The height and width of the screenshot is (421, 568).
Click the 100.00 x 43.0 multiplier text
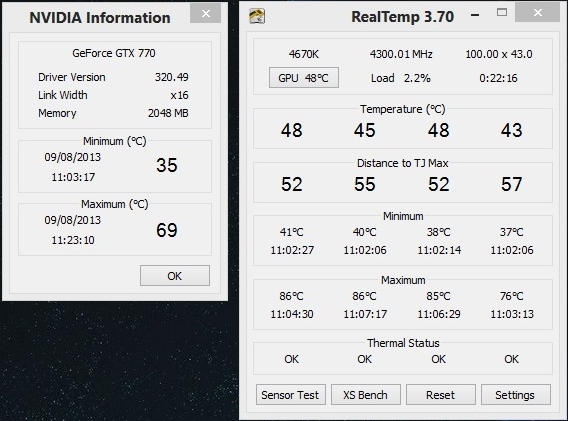[499, 54]
